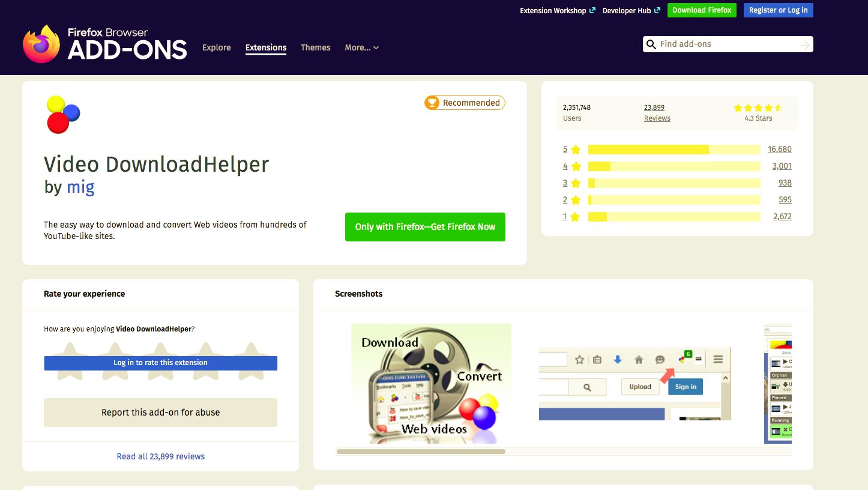Click the Firefox Browser Add-ons logo
This screenshot has height=490, width=868.
[x=105, y=44]
